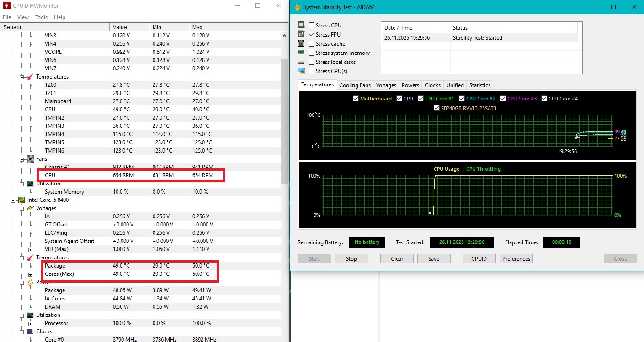Open the Tools menu in HWMonitor
Viewport: 644px width, 342px height.
42,17
